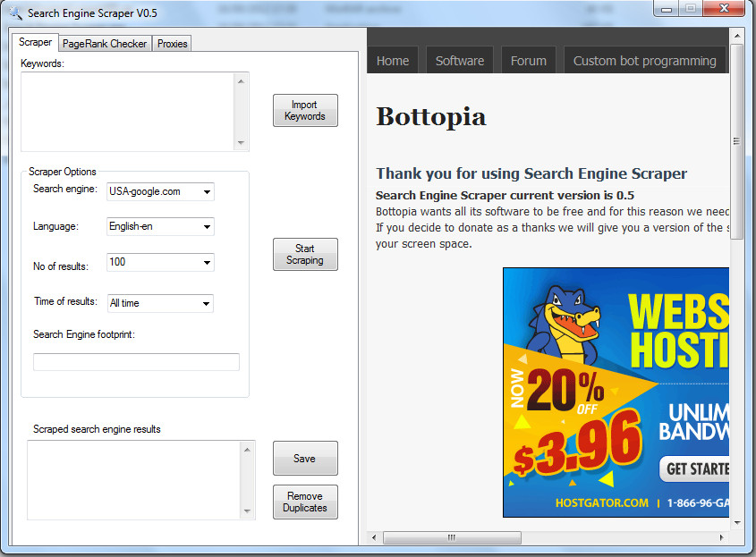Click the Remove Duplicates button
756x557 pixels.
pos(305,502)
